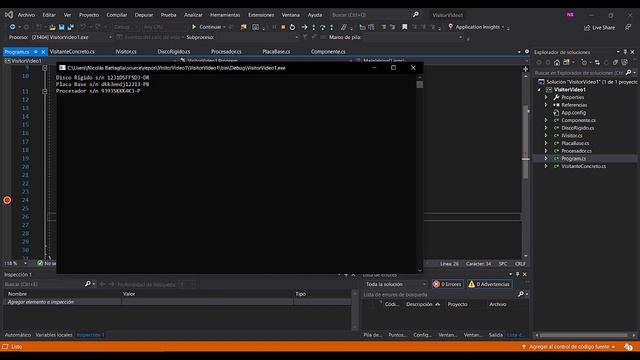Expand the Properties node

546,98
